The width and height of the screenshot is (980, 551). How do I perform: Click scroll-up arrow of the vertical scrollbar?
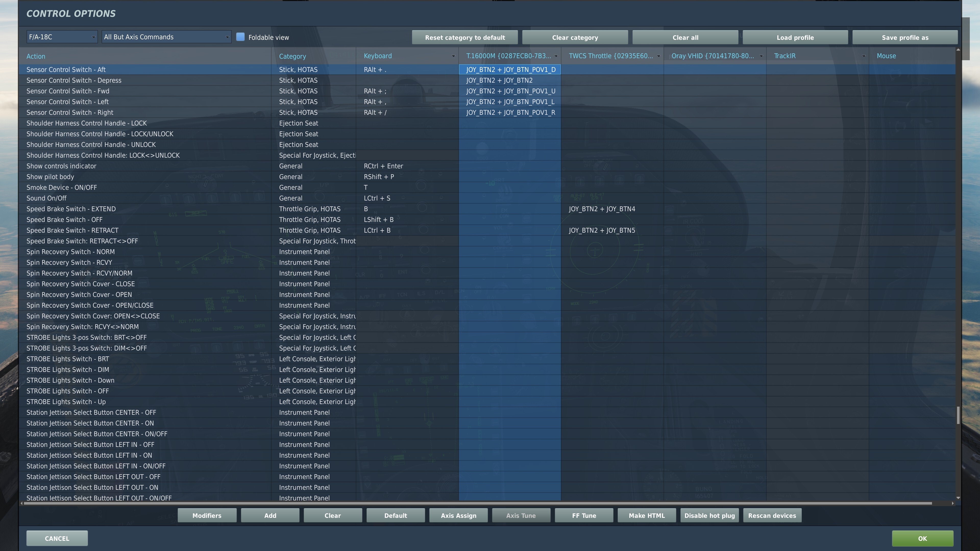coord(958,50)
